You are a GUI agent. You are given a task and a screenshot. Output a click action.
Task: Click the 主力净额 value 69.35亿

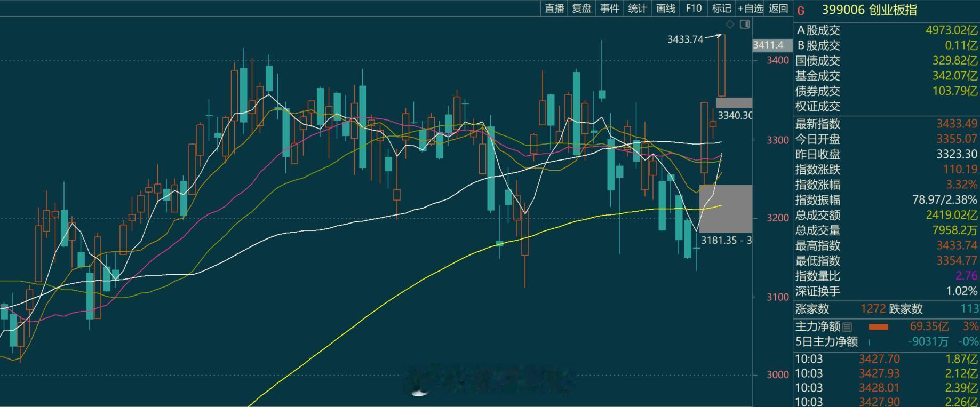(929, 326)
